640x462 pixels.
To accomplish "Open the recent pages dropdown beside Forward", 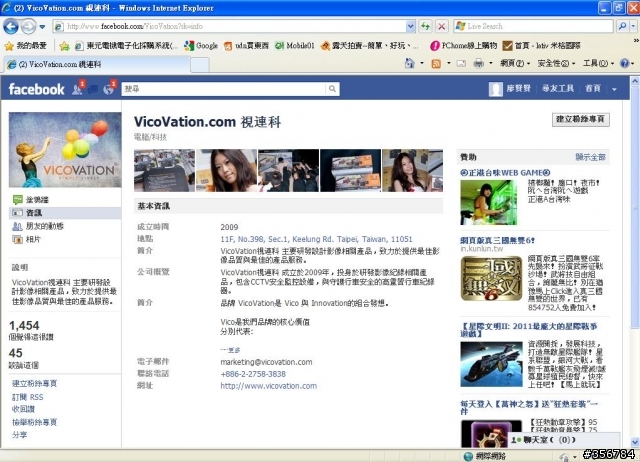I will [x=42, y=27].
